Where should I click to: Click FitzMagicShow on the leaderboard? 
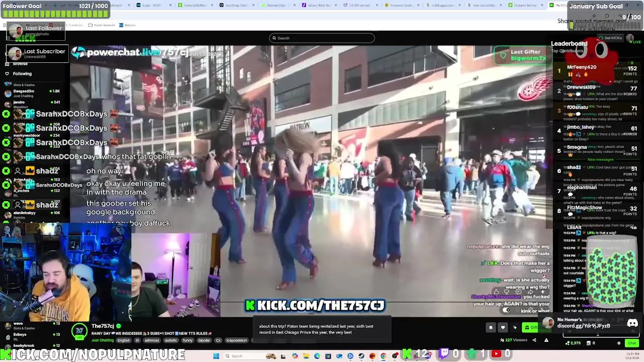[x=584, y=208]
